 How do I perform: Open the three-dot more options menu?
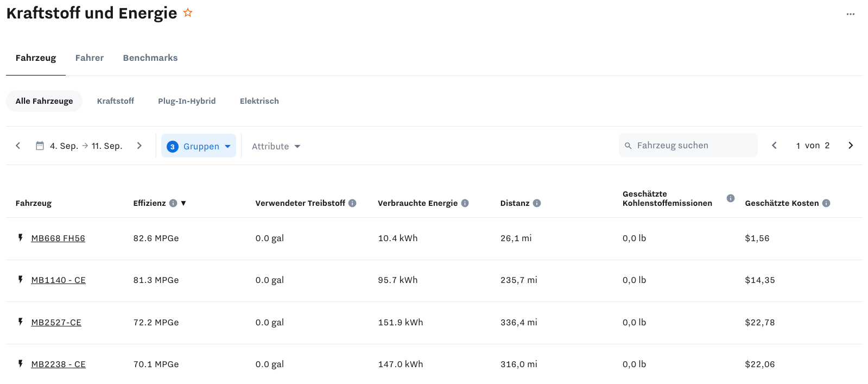coord(850,14)
